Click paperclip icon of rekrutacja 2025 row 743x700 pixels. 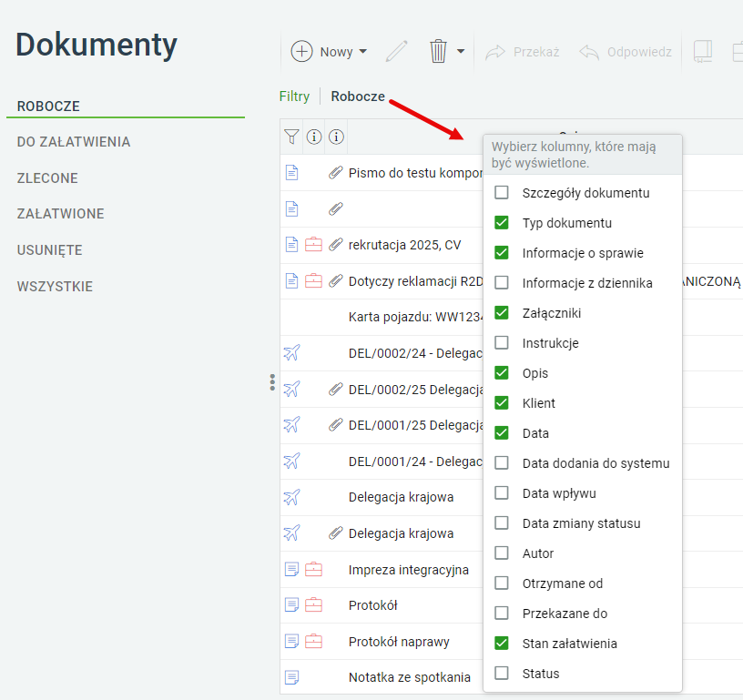(335, 244)
